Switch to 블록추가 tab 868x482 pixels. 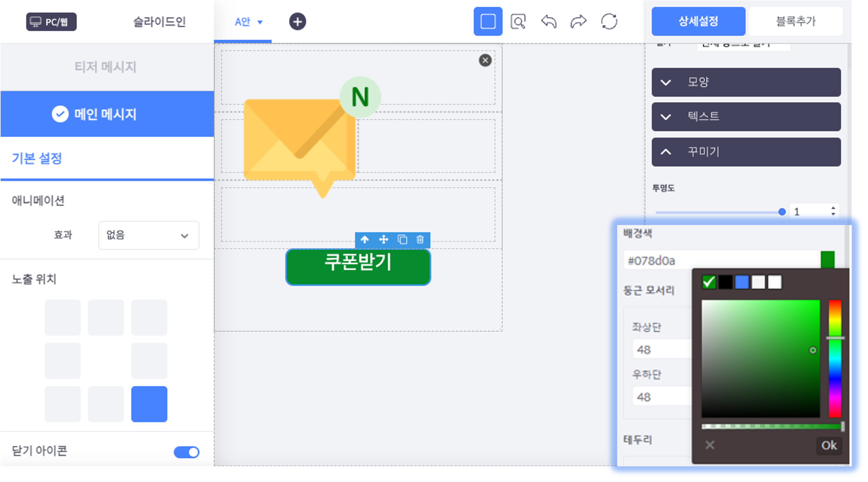coord(796,21)
